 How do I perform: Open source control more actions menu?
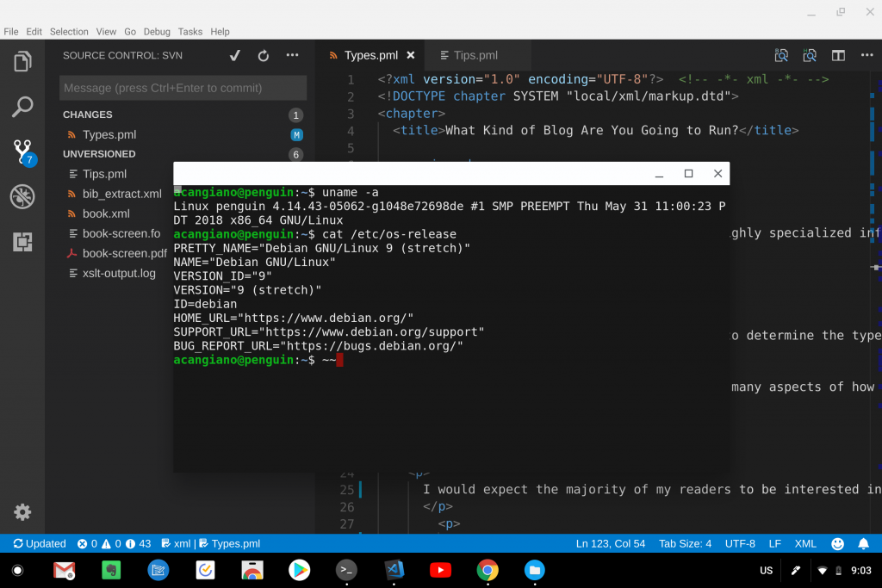pos(293,55)
